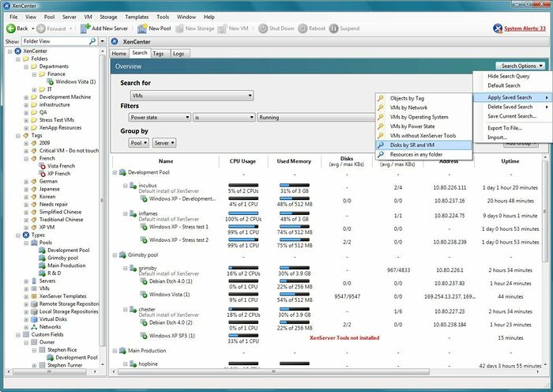Viewport: 553px width, 392px height.
Task: Click the green Back arrow icon
Action: coord(10,28)
